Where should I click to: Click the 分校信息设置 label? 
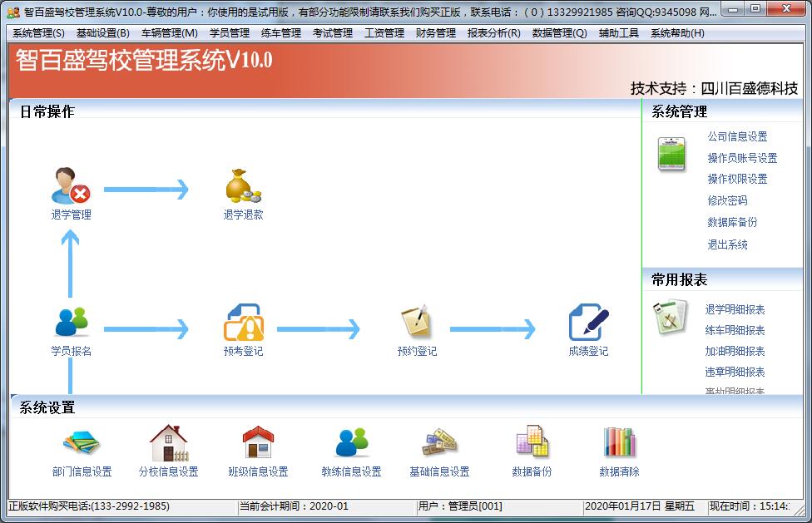pyautogui.click(x=169, y=471)
